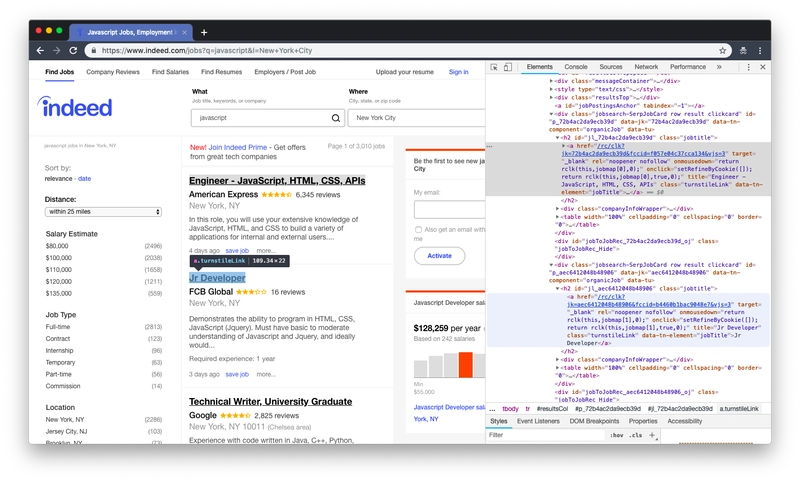Open 'within 25 miles' distance dropdown
The height and width of the screenshot is (482, 800).
[103, 212]
